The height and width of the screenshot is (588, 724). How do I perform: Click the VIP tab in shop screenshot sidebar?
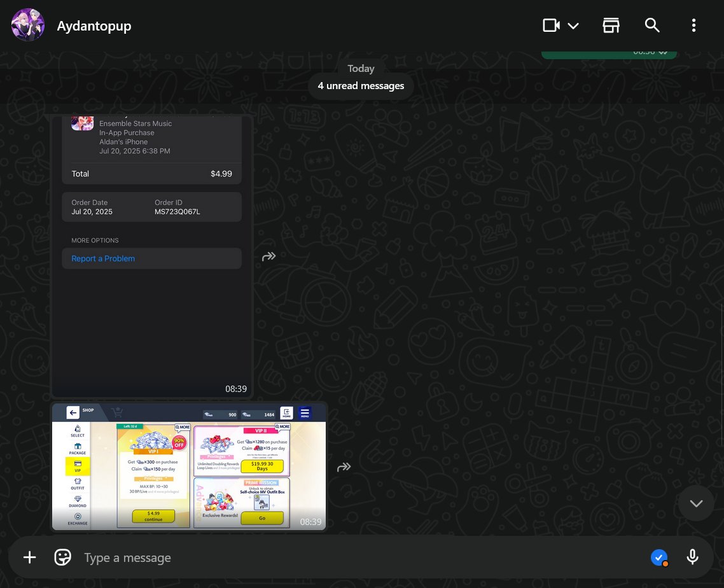78,466
